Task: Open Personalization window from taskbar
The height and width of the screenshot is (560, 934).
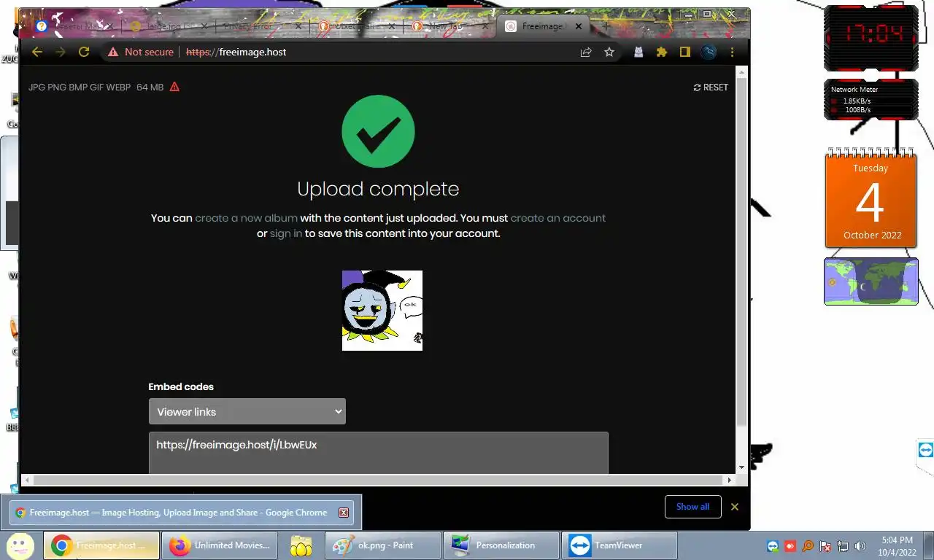Action: (501, 545)
